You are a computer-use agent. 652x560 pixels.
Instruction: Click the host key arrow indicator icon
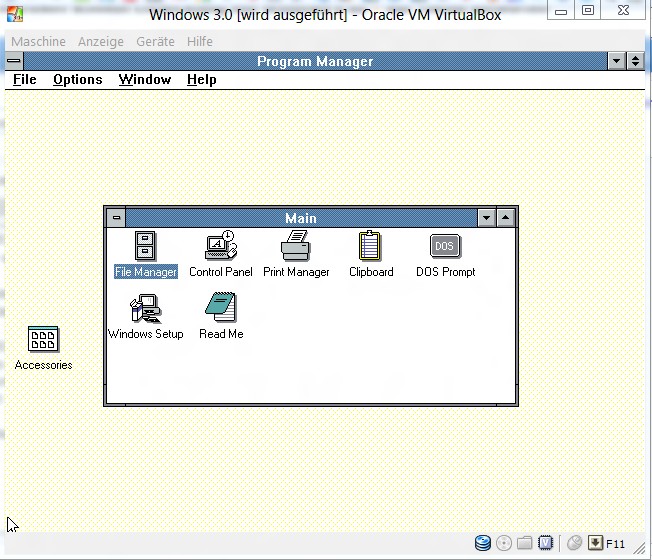pyautogui.click(x=595, y=543)
